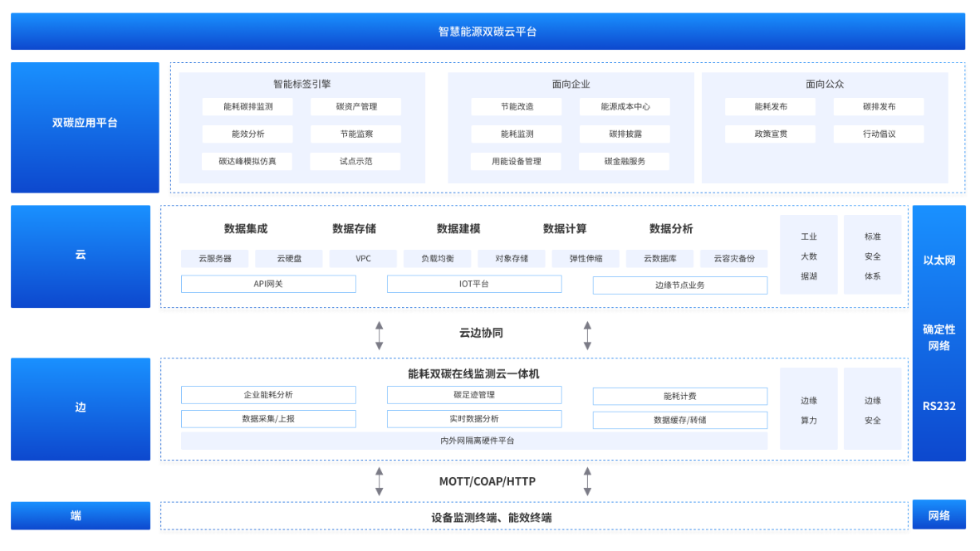Click the 云容灾备份 box
Screen dimensions: 980x551
coord(733,259)
